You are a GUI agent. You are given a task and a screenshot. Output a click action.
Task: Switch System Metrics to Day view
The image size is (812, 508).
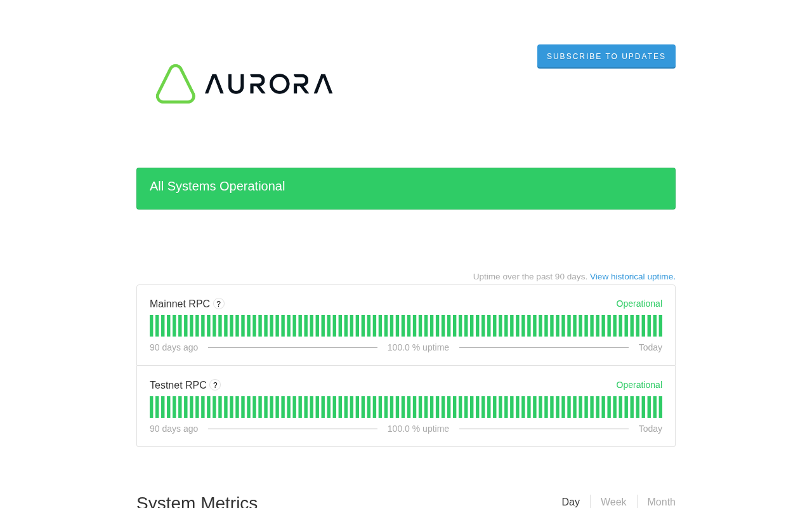(570, 502)
